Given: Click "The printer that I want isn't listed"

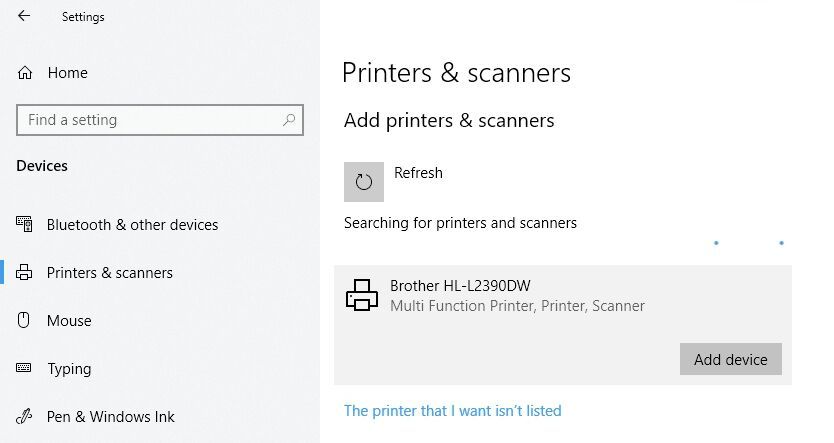Looking at the screenshot, I should tap(452, 411).
